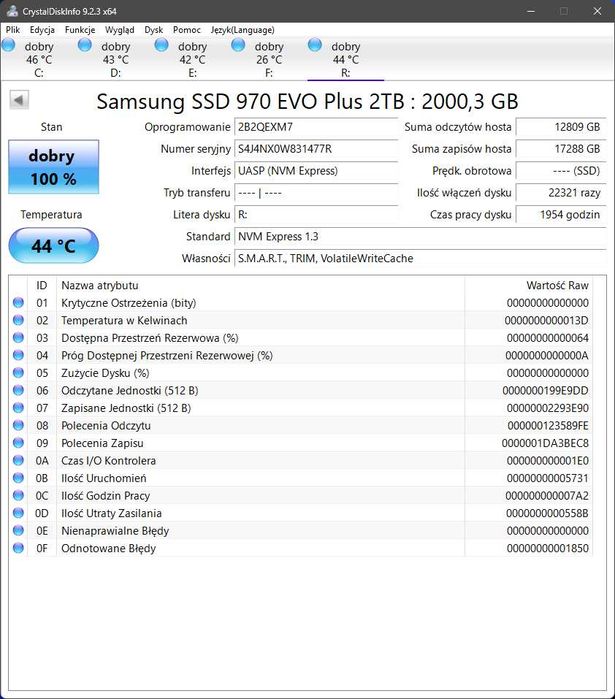Click status orb for Odczytane Jednostki
Screen dimensions: 615x699
pos(18,390)
